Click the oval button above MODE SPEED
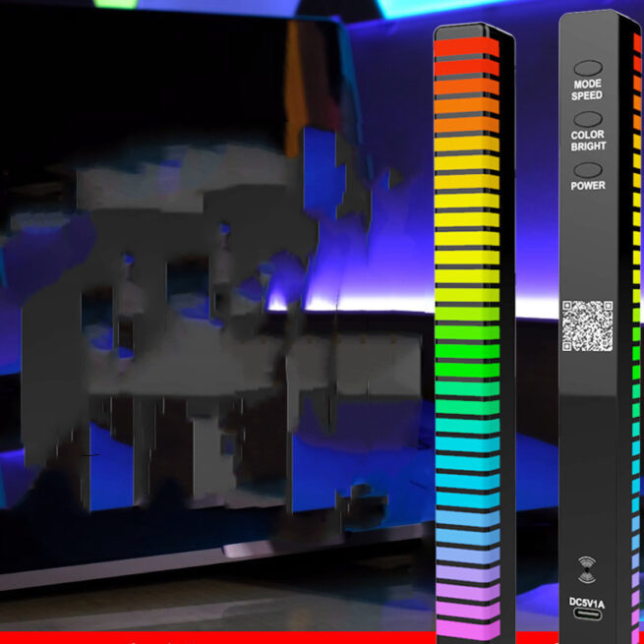Image resolution: width=644 pixels, height=644 pixels. (588, 68)
